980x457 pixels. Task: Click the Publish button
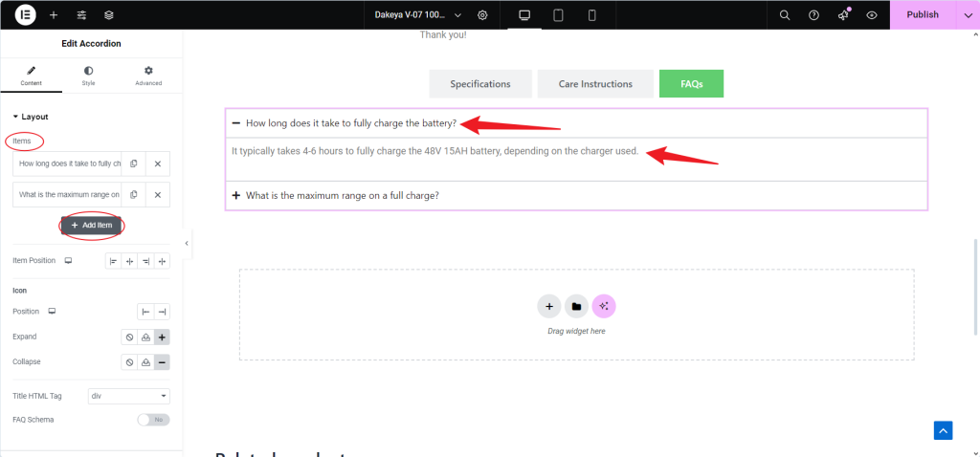coord(923,15)
